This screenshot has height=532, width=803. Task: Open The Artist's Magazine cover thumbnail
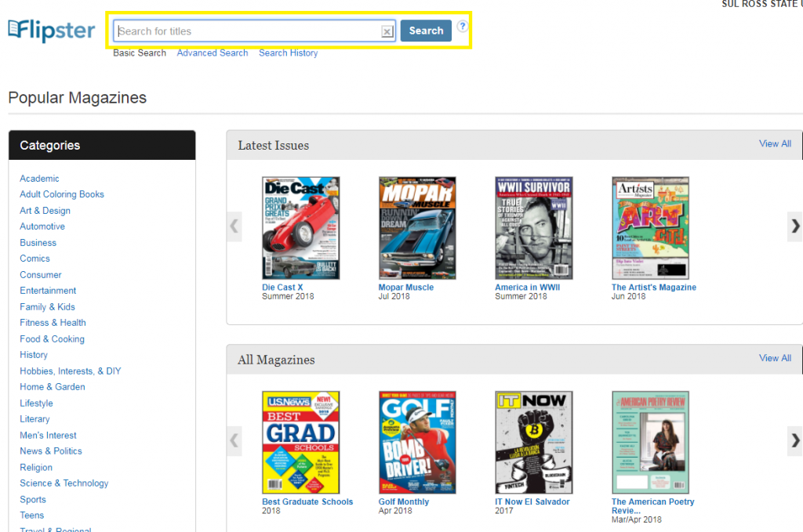coord(650,228)
